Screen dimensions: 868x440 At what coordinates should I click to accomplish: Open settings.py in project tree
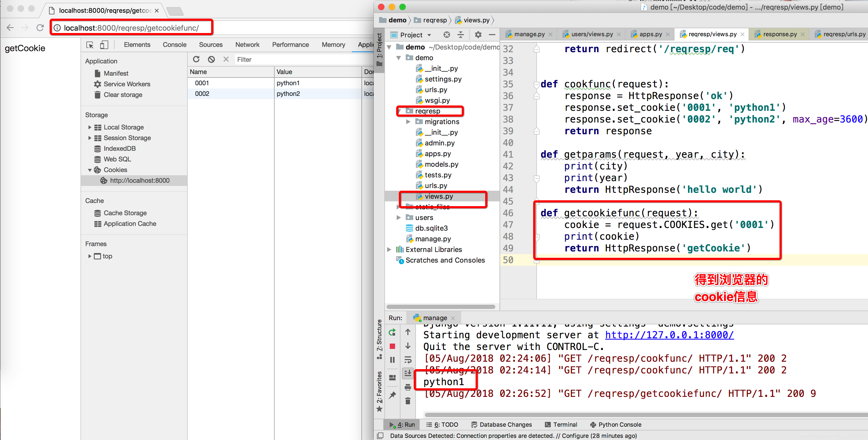(x=443, y=79)
